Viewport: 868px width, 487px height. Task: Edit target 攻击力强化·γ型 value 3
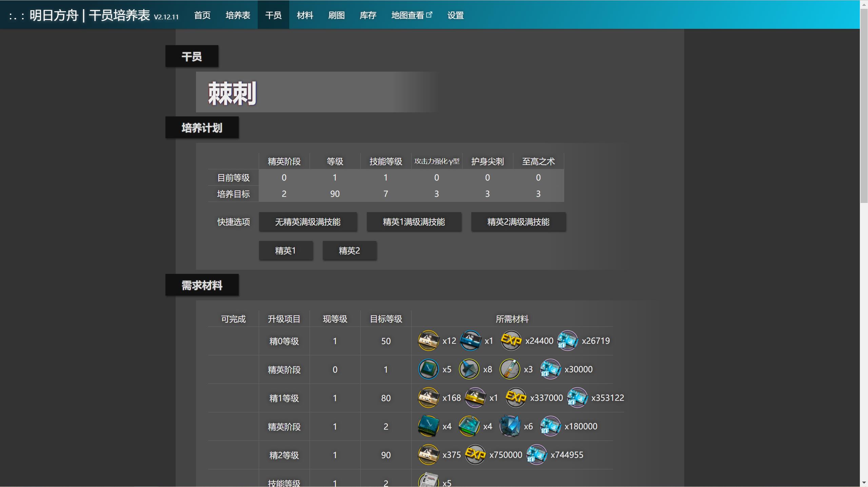[437, 194]
